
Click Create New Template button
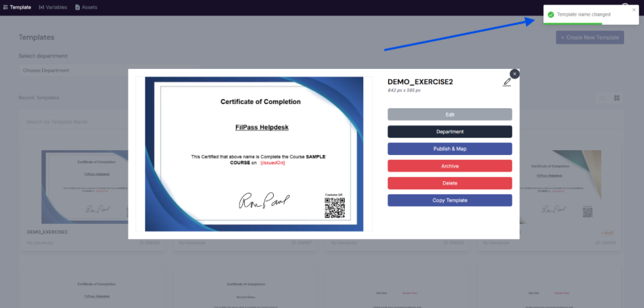pyautogui.click(x=590, y=37)
